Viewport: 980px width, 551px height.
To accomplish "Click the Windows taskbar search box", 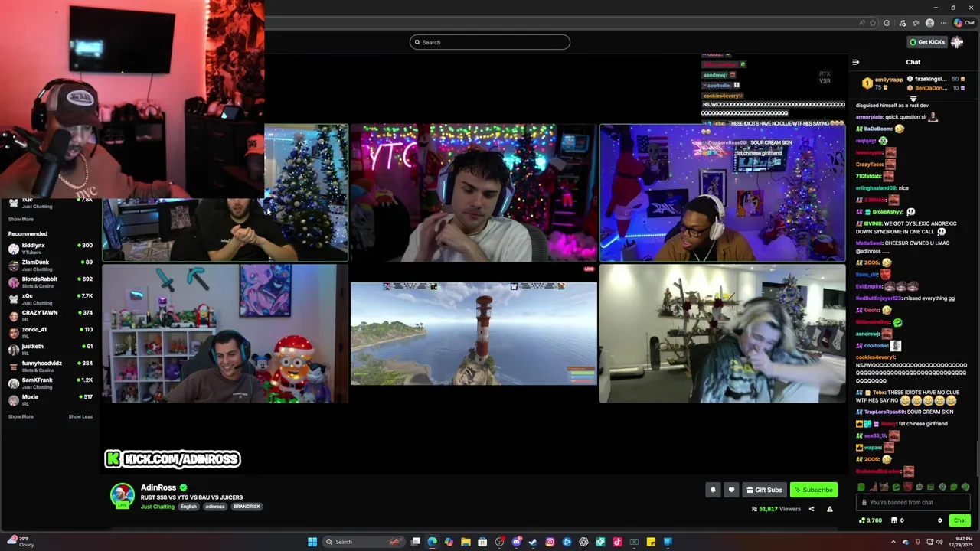I will point(363,542).
